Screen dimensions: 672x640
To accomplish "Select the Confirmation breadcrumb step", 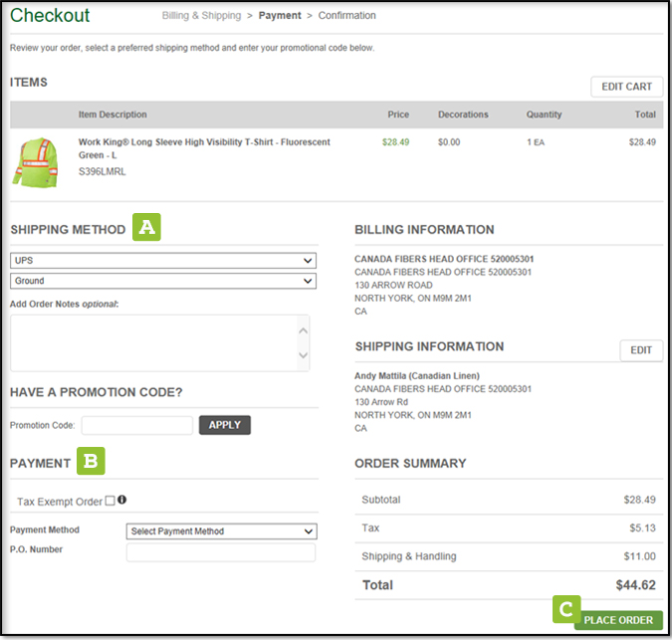I will 346,16.
